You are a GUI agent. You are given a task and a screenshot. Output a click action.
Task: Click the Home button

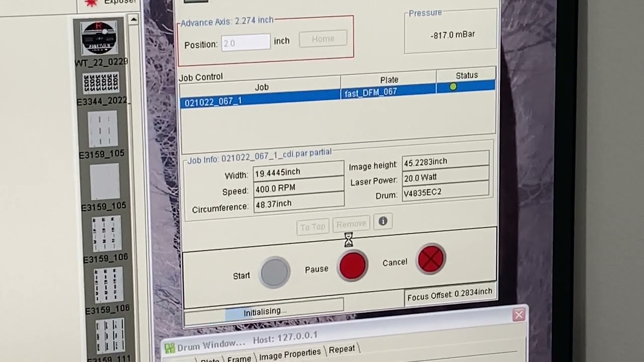(x=323, y=39)
